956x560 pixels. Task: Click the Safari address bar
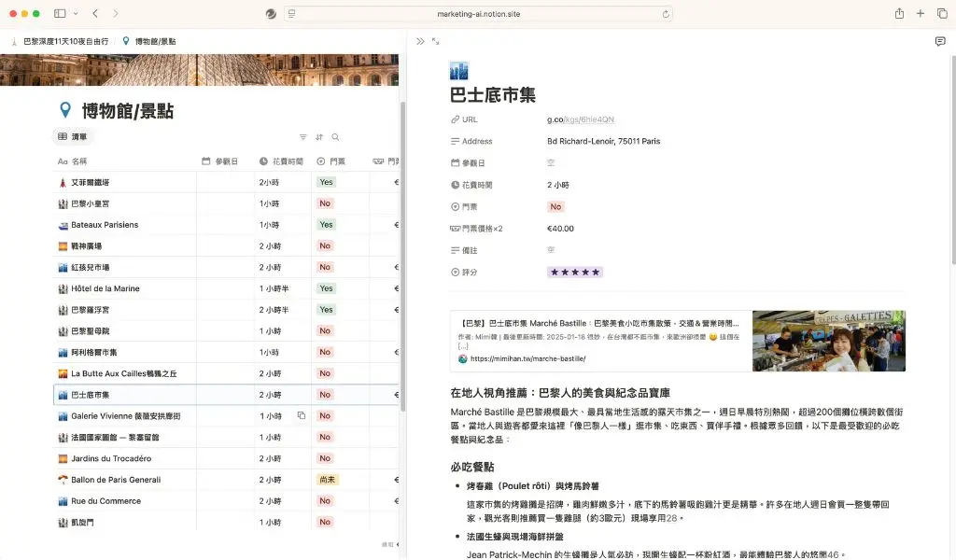tap(478, 14)
